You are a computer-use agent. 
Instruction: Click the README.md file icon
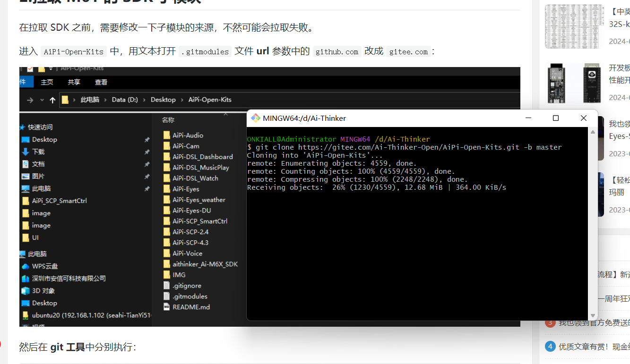coord(166,307)
